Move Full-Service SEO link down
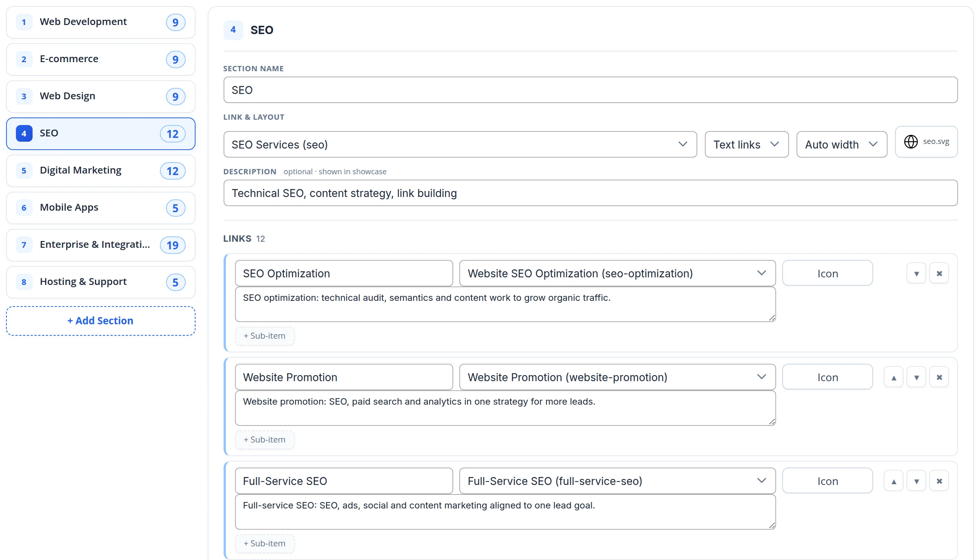The width and height of the screenshot is (980, 560). pos(916,481)
